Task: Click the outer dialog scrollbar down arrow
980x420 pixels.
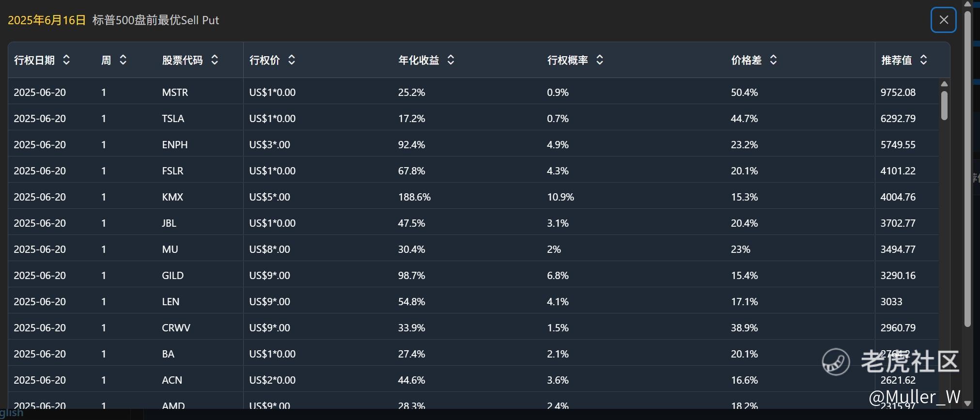Action: point(967,404)
